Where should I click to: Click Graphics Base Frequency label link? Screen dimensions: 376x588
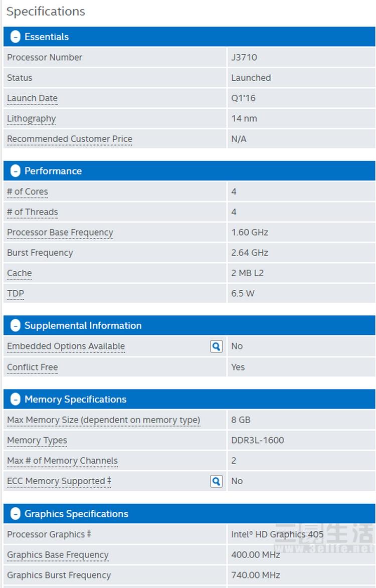click(58, 555)
